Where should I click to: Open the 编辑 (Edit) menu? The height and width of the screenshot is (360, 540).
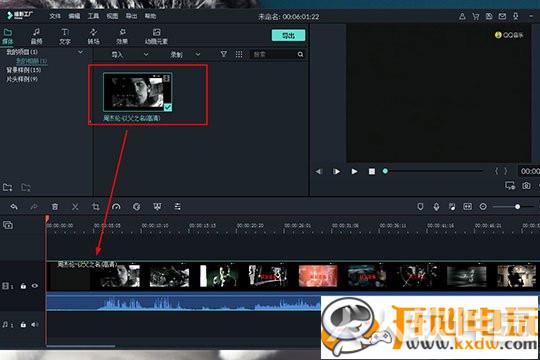[74, 16]
